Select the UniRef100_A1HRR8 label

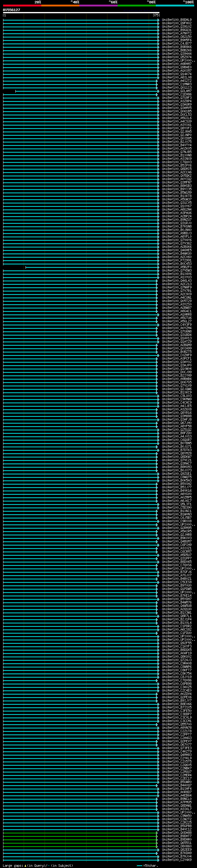tap(177, 314)
